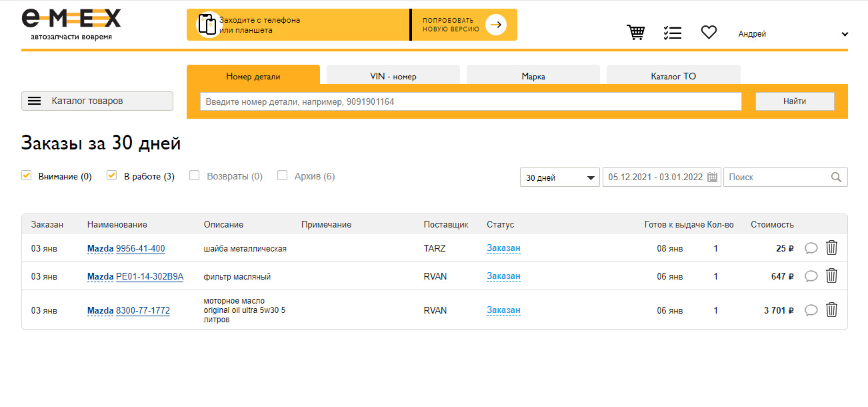This screenshot has width=868, height=407.
Task: Click the date range field 05.12.2021 - 03.01.2022
Action: coord(662,177)
